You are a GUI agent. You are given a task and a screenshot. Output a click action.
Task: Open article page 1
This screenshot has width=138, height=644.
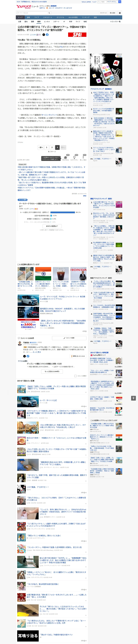click(x=47, y=147)
